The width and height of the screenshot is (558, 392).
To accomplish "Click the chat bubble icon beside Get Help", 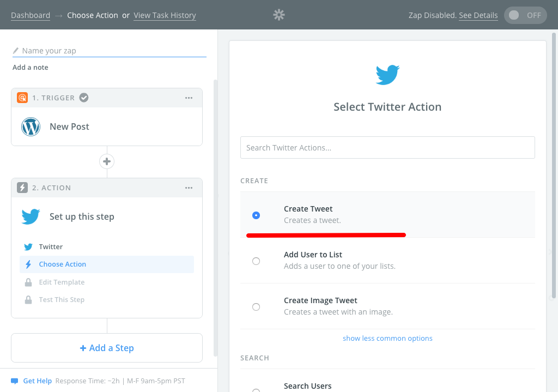I will tap(15, 381).
